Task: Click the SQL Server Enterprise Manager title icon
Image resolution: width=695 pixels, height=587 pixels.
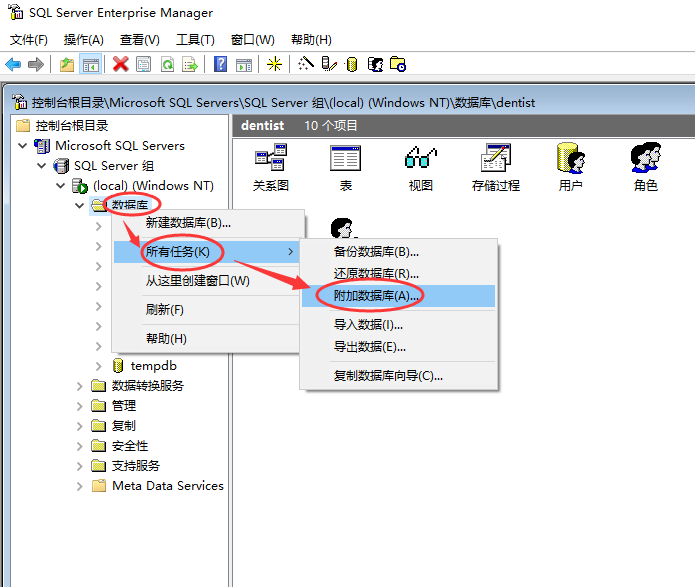Action: pos(16,12)
